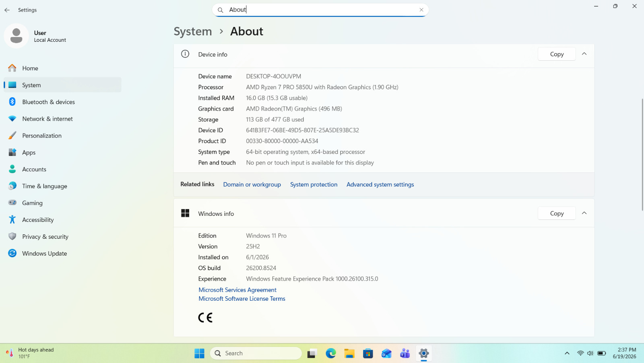The width and height of the screenshot is (644, 363).
Task: Open Personalization settings
Action: [x=62, y=136]
